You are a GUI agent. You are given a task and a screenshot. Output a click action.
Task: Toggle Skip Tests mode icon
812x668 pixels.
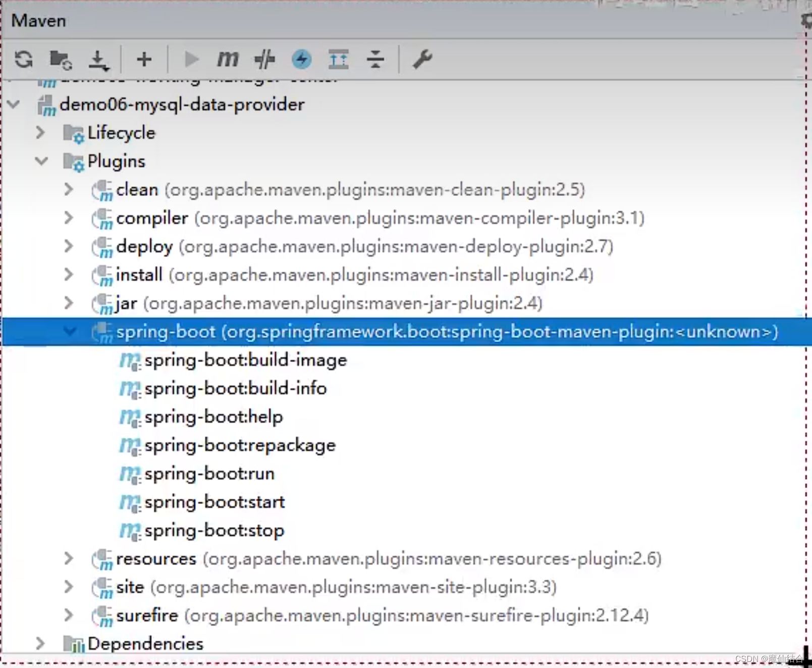(264, 60)
